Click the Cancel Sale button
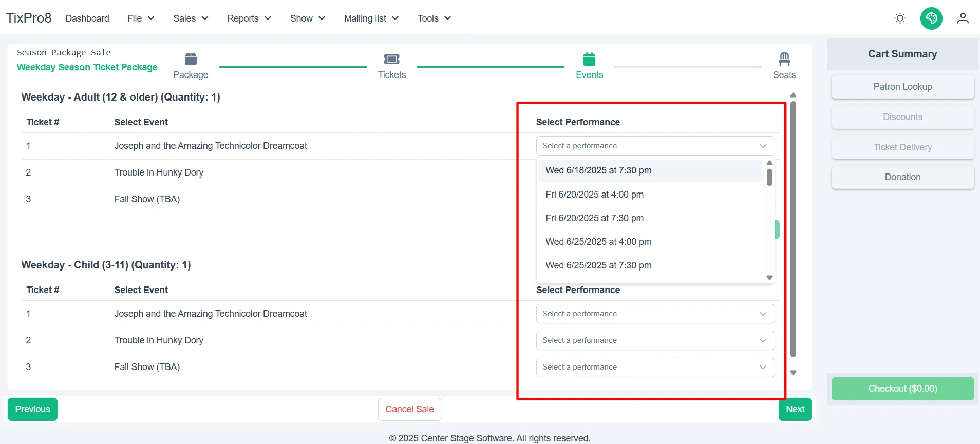 409,409
